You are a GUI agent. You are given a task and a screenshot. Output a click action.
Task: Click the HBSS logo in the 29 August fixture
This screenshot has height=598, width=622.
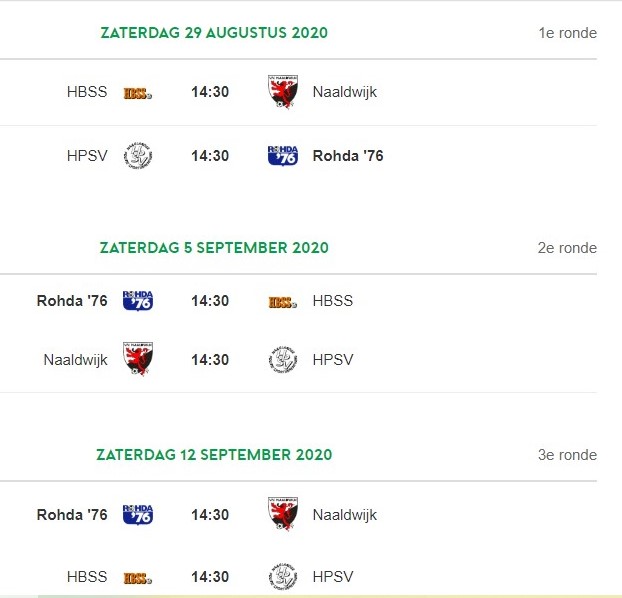click(137, 93)
